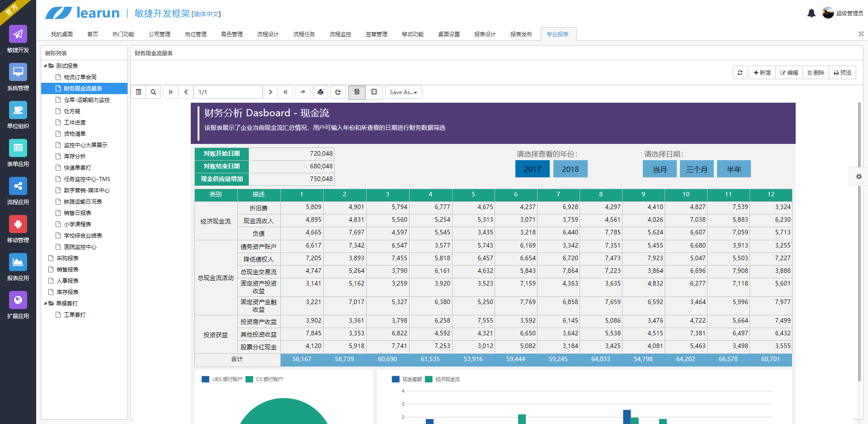Open 敏捷开发 sidebar module
The image size is (868, 424).
point(18,39)
